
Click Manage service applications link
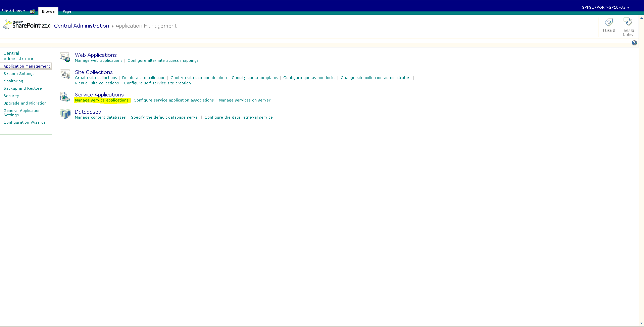point(102,100)
